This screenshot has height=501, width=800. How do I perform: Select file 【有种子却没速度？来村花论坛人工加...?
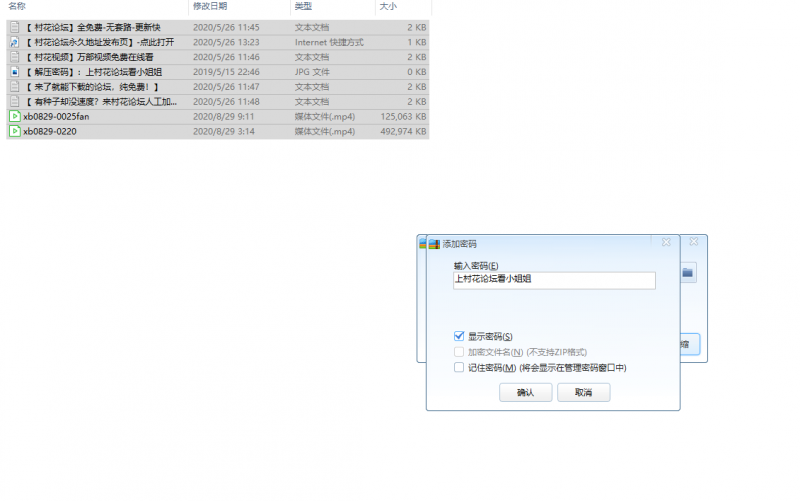point(101,102)
